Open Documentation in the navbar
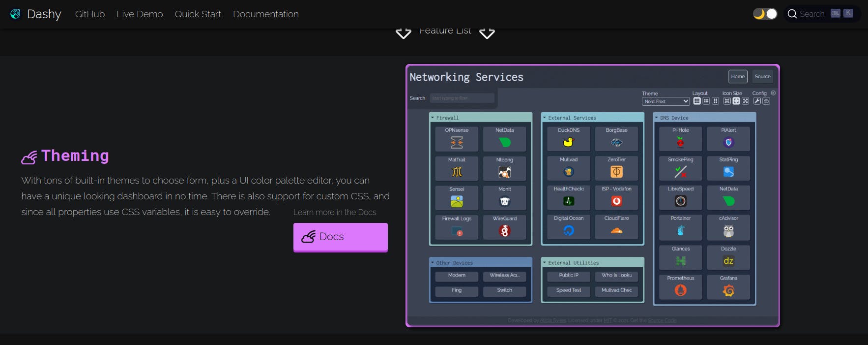 [266, 14]
